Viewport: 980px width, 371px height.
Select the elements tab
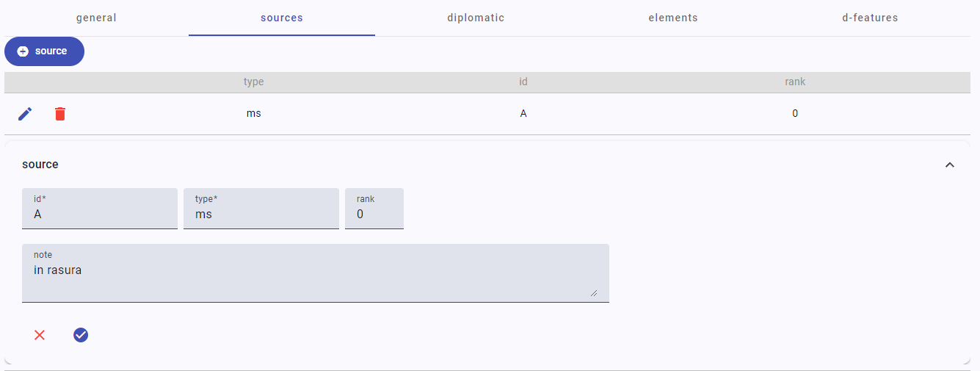click(673, 18)
